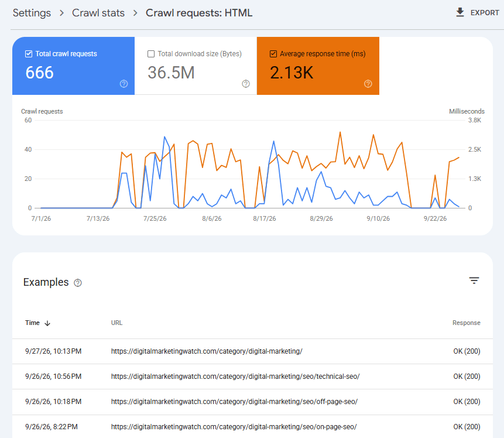Click the 7/25/26 date label on chart axis
504x438 pixels.
pyautogui.click(x=155, y=218)
